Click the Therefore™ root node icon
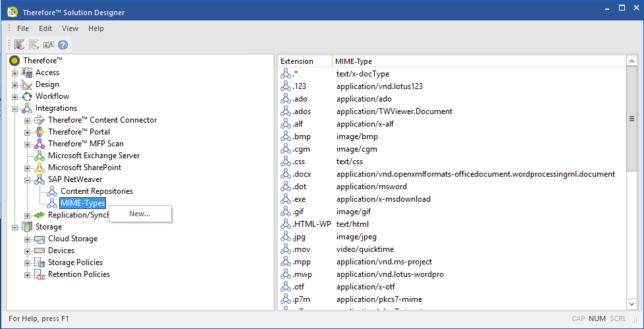The width and height of the screenshot is (644, 329). (15, 61)
